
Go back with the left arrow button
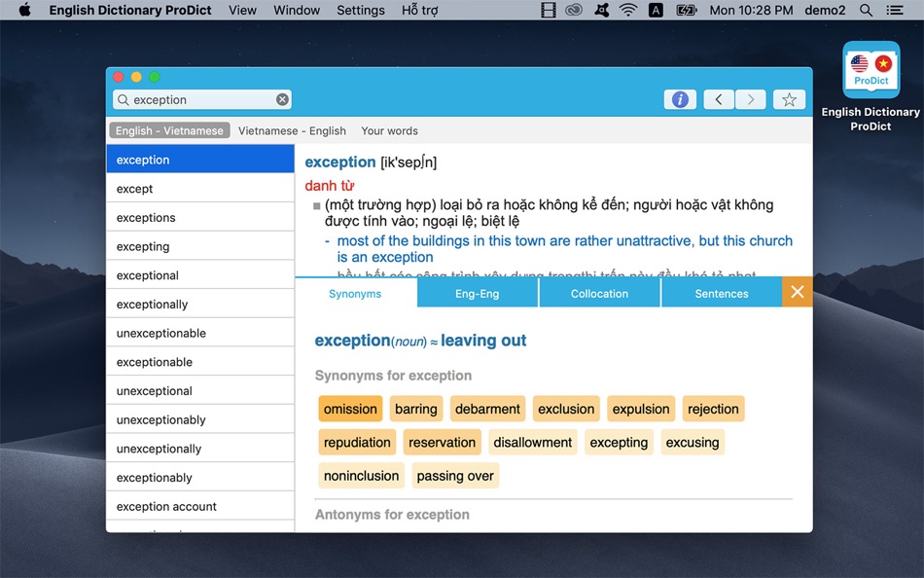pyautogui.click(x=719, y=99)
